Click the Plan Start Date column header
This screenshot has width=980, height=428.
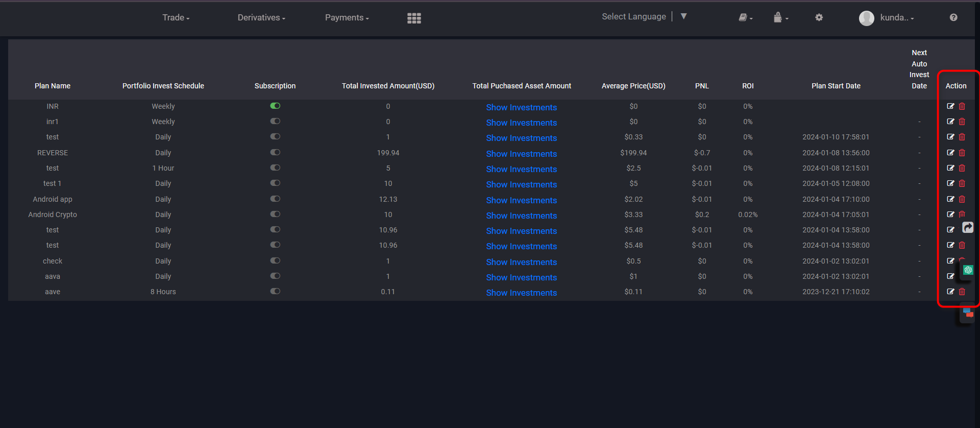[836, 86]
